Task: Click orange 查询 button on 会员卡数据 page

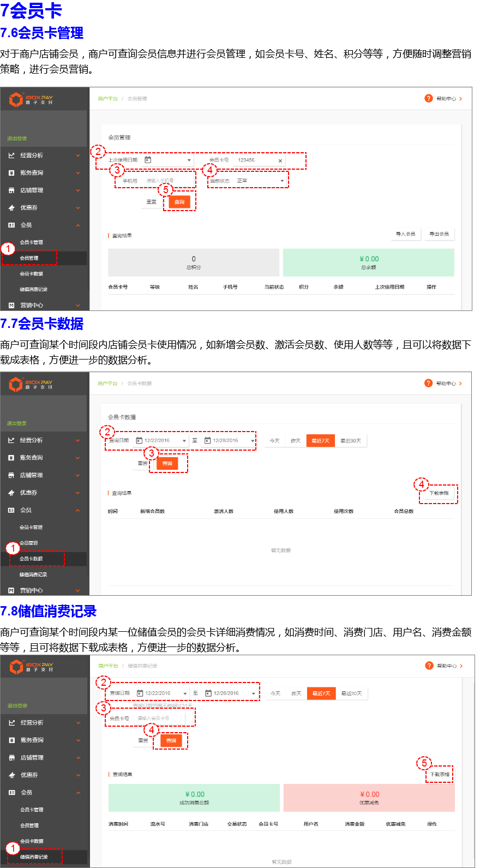Action: coord(167,463)
